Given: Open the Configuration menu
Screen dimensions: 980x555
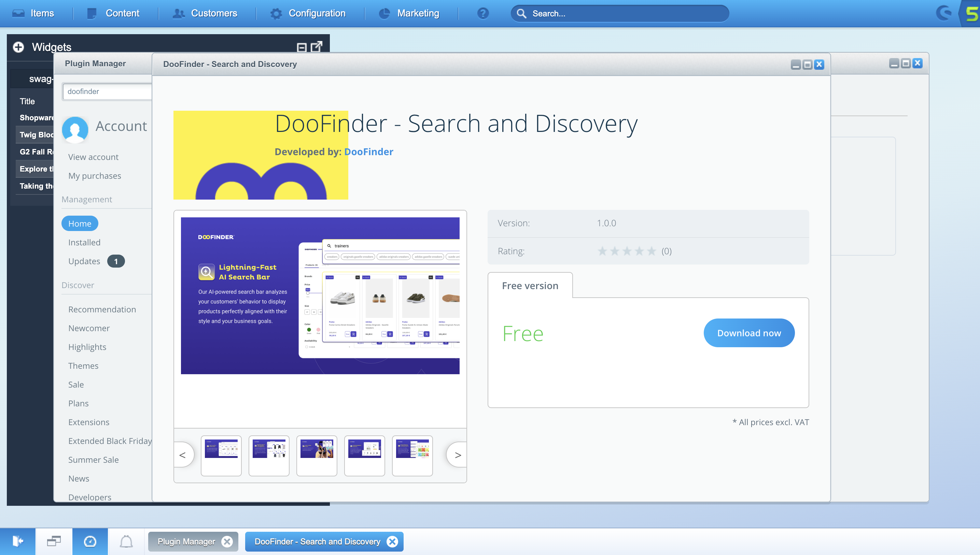Looking at the screenshot, I should click(x=308, y=13).
